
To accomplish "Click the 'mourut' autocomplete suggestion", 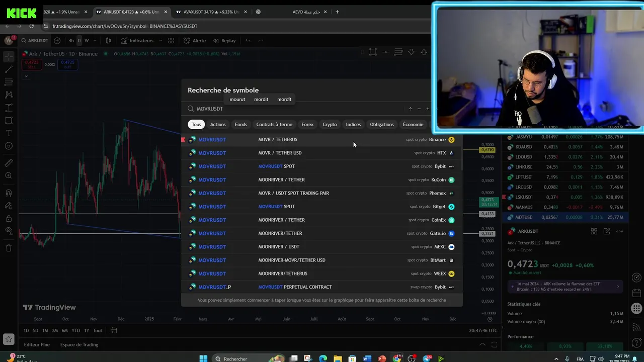I will (x=237, y=100).
